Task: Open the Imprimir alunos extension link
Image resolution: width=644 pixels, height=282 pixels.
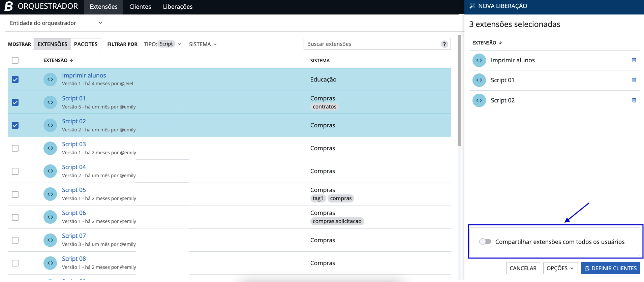Action: click(x=84, y=75)
